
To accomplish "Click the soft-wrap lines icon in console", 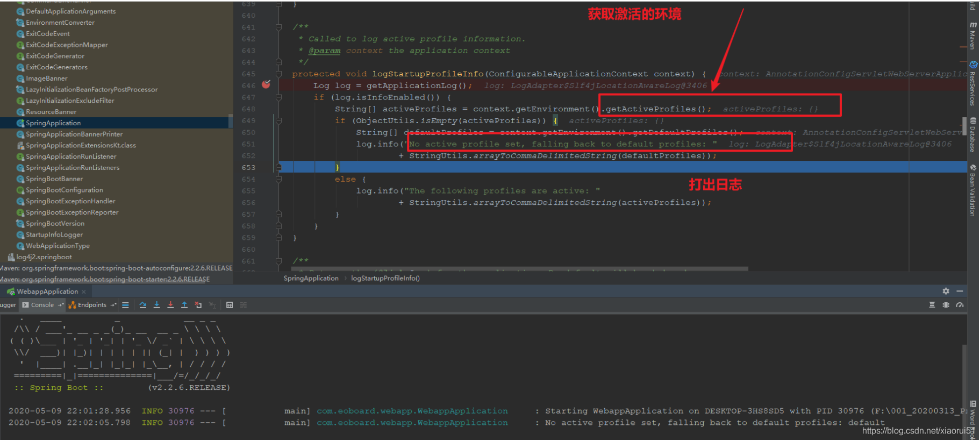I will (932, 305).
